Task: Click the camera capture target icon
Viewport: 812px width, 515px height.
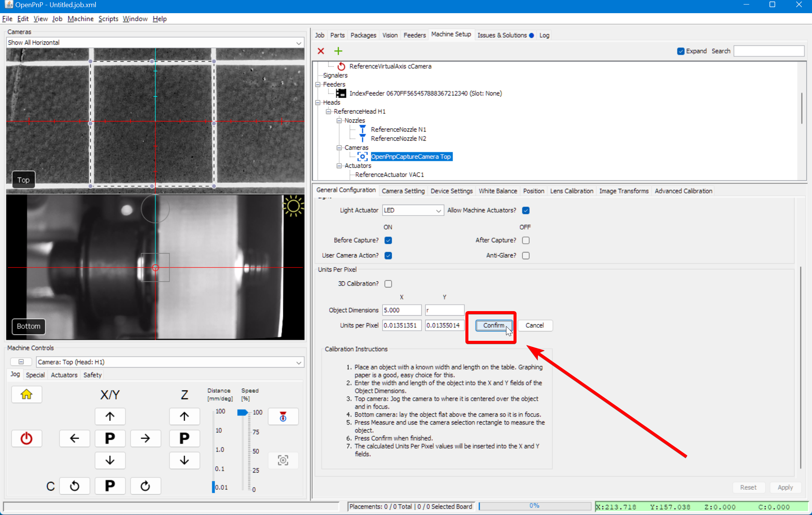Action: coord(283,460)
